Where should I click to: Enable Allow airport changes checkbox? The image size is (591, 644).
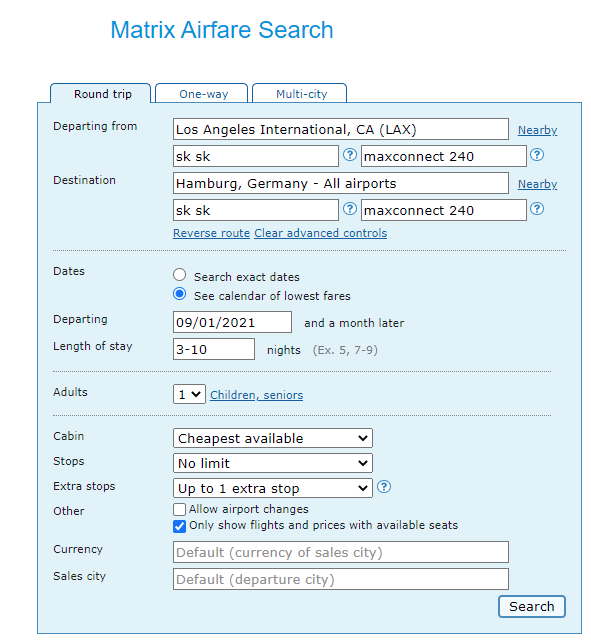pos(179,509)
